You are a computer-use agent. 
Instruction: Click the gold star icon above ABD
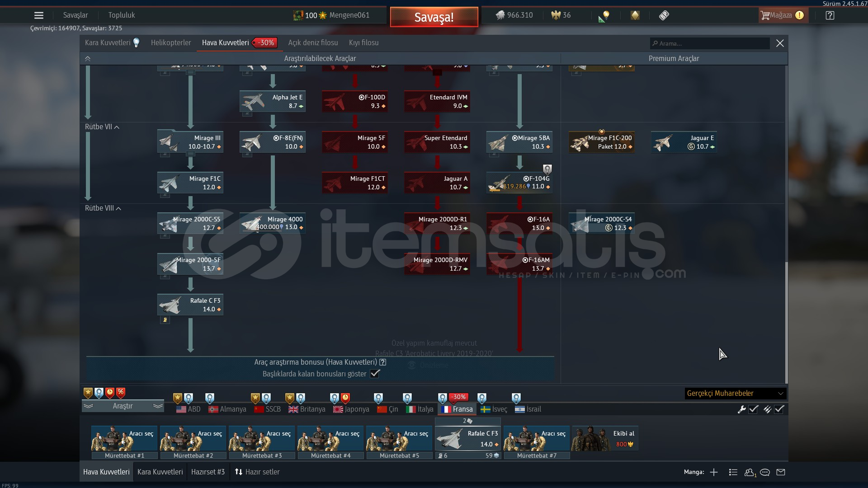coord(178,398)
